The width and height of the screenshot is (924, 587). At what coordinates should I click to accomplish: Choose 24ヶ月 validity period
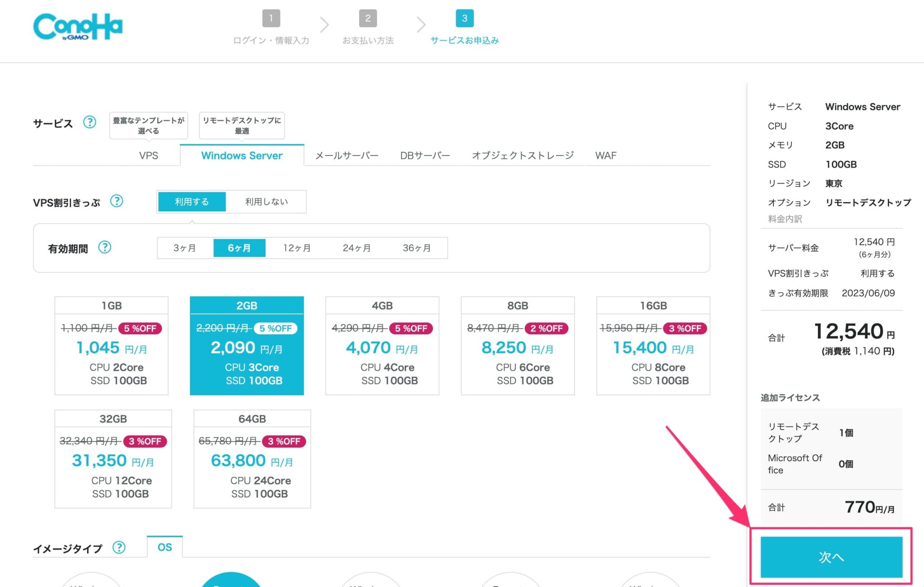[356, 248]
